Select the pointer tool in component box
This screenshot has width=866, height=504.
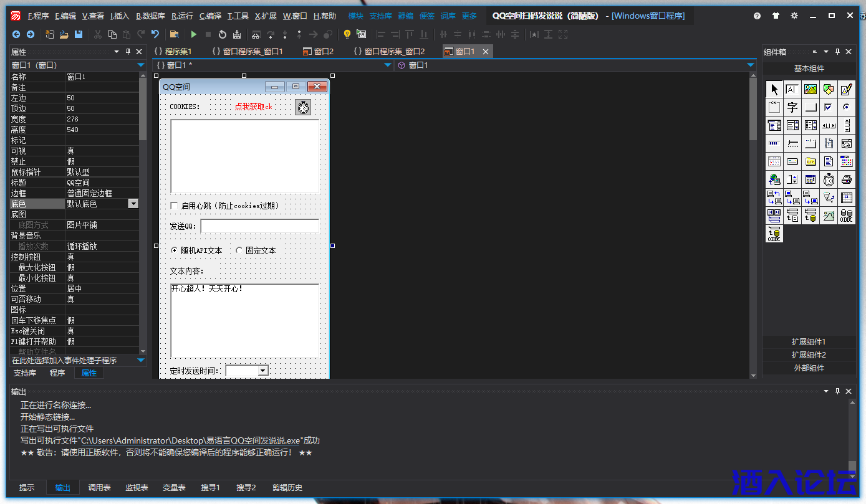click(x=774, y=90)
